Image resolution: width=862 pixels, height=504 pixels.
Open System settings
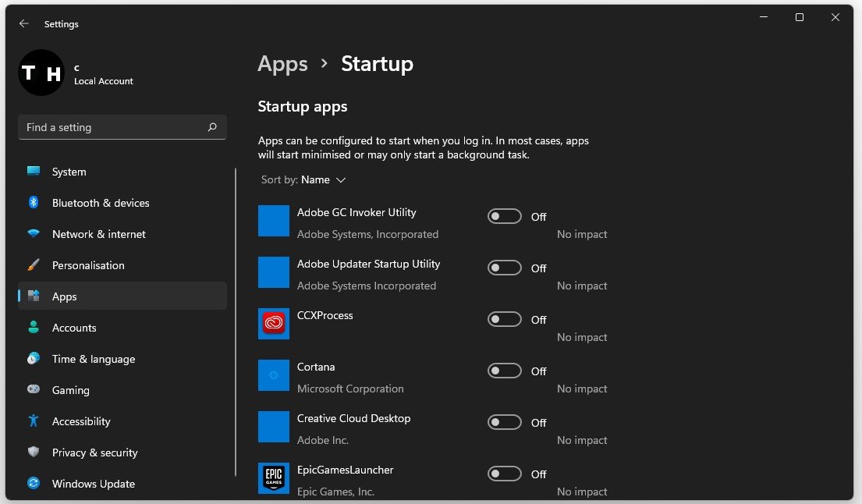click(x=122, y=172)
